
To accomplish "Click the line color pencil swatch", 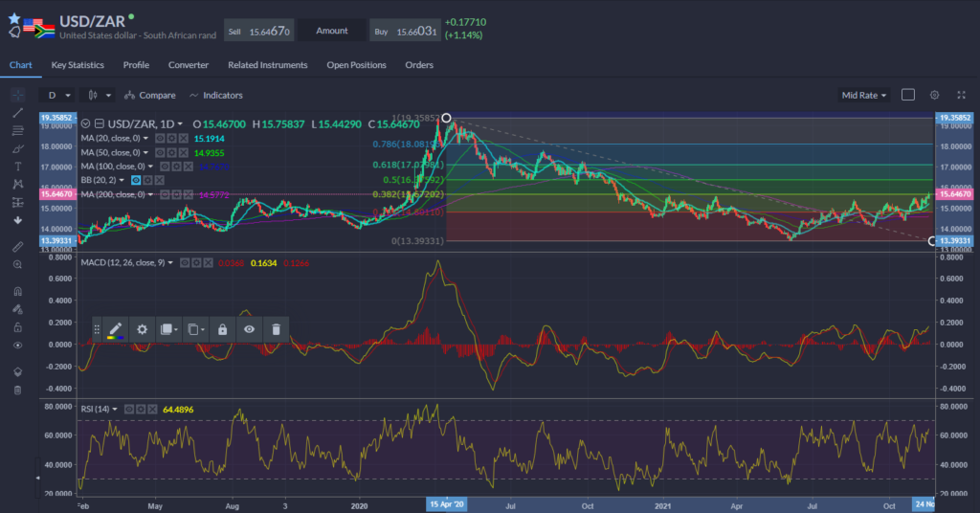I will 115,329.
